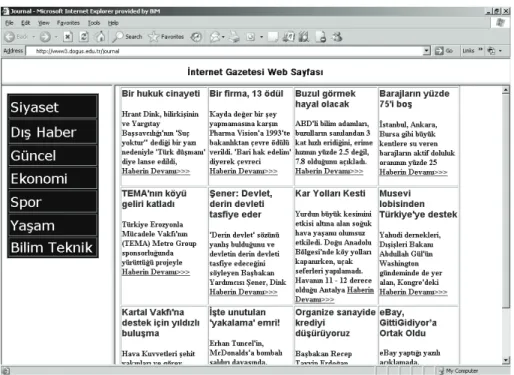Click the Mail envelope toolbar icon
Screen dimensions: 514x375
(215, 37)
